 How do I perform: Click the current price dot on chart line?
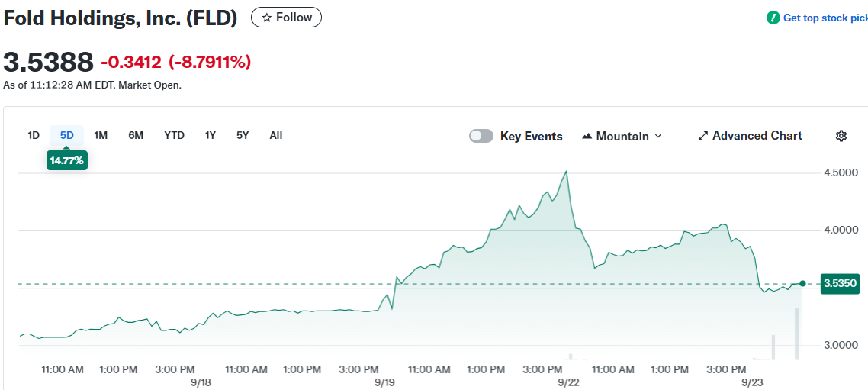pyautogui.click(x=802, y=284)
